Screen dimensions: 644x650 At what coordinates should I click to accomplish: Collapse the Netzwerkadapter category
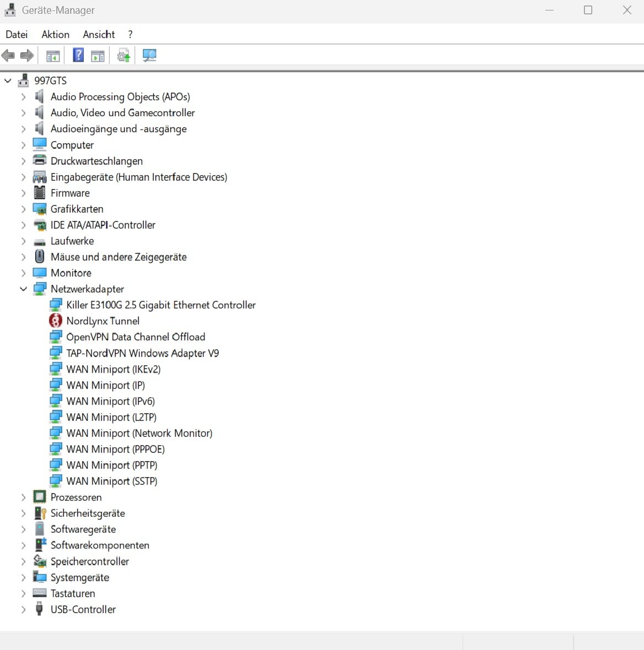click(24, 289)
